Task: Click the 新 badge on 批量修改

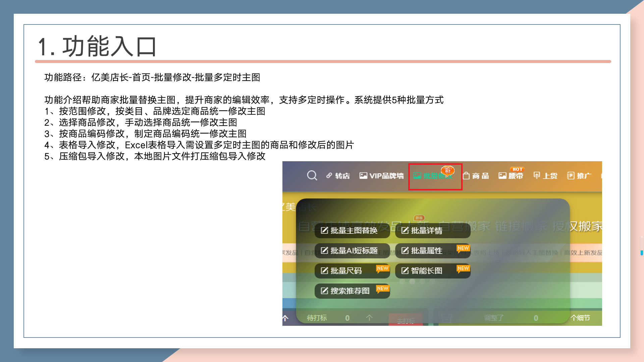Action: tap(447, 171)
